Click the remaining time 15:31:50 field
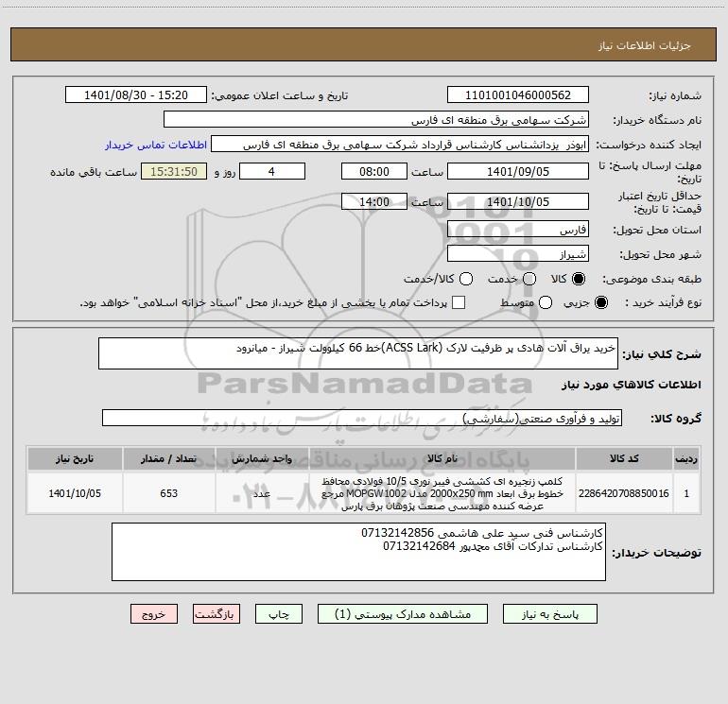Screen dimensions: 728x704 click(174, 171)
